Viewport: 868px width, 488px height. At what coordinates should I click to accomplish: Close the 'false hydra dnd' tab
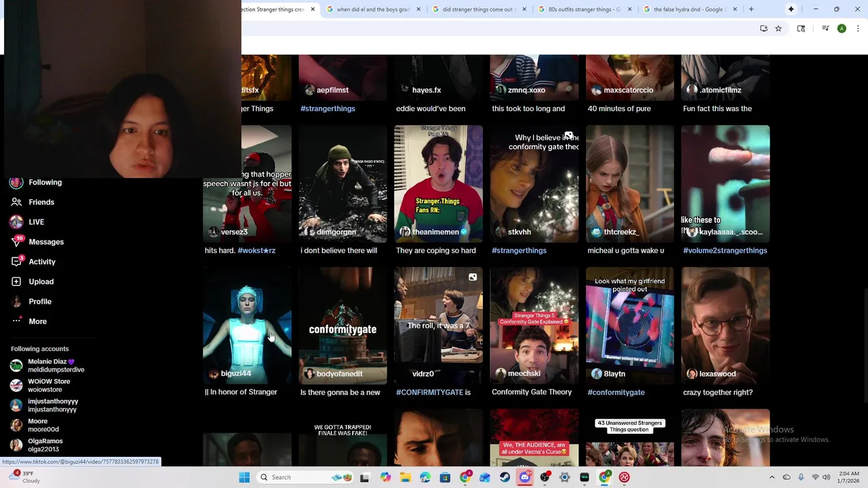tap(736, 9)
